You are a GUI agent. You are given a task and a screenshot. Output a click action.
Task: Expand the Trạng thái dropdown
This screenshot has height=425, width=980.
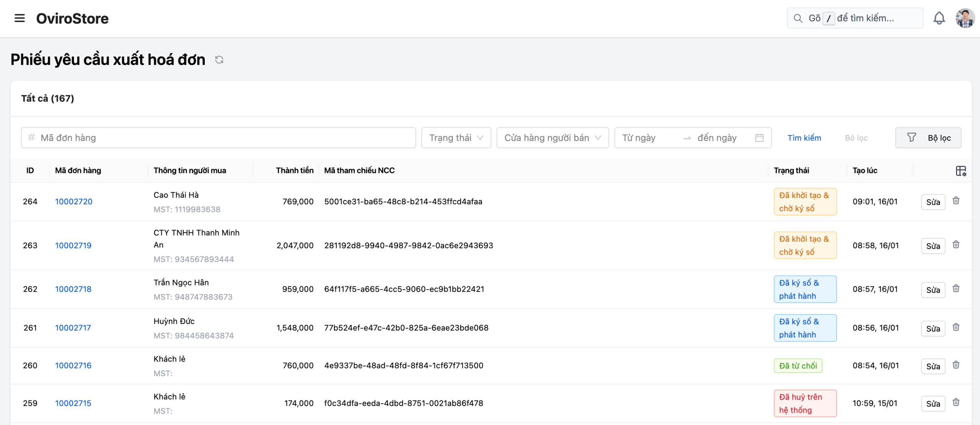coord(456,138)
